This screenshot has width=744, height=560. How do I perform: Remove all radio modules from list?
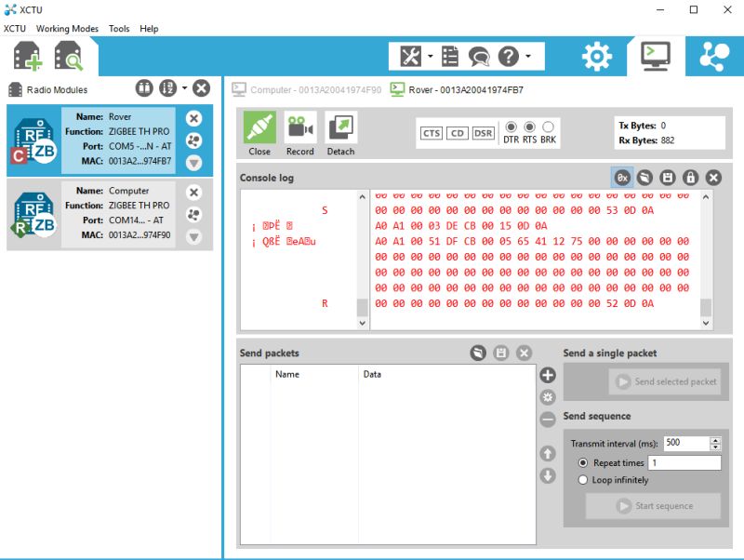pyautogui.click(x=201, y=88)
